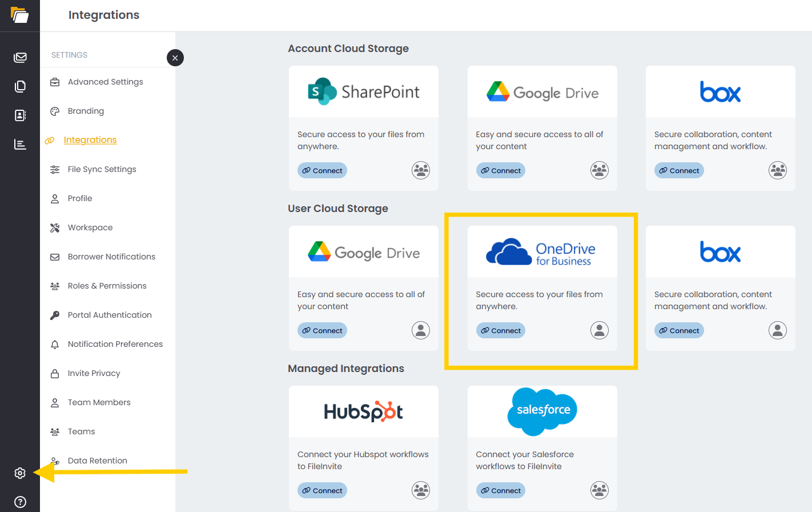This screenshot has width=812, height=512.
Task: Click the group users icon on SharePoint card
Action: click(x=421, y=170)
